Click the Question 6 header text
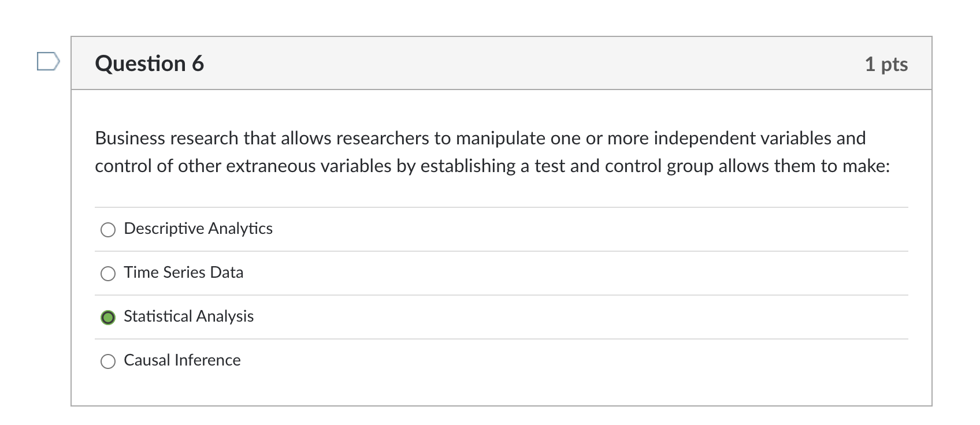Screen dimensions: 980x425 149,64
